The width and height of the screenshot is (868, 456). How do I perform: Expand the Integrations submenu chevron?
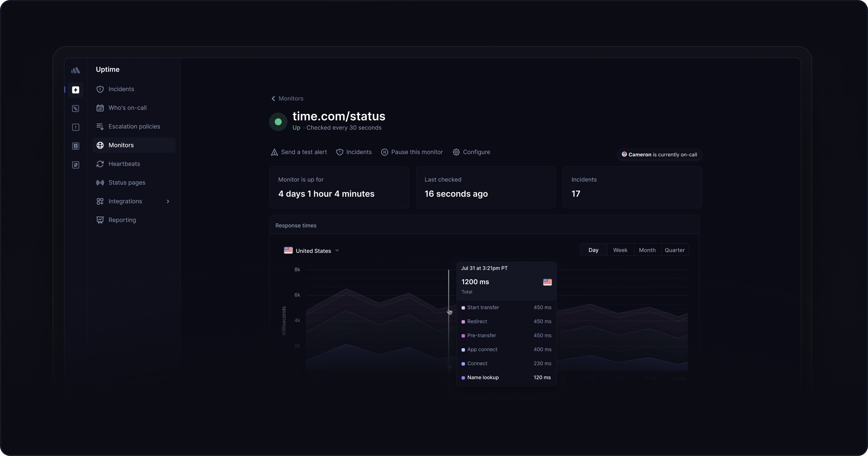pyautogui.click(x=168, y=201)
